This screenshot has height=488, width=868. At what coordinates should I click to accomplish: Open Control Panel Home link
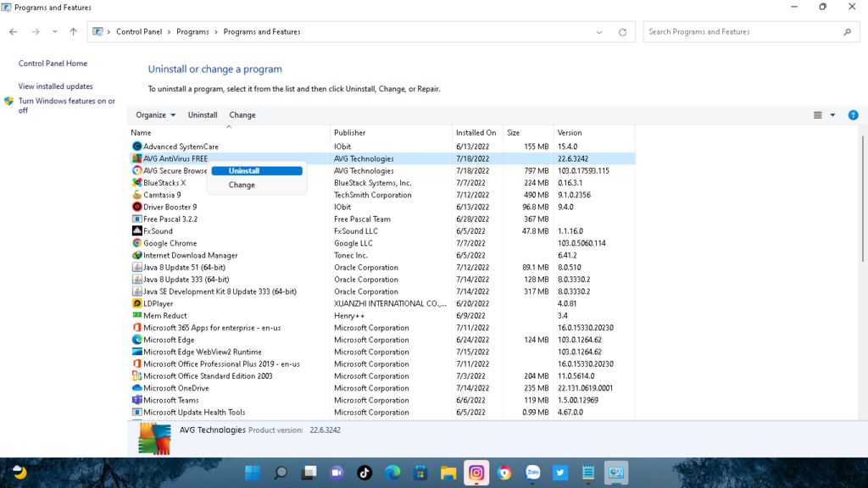point(53,64)
